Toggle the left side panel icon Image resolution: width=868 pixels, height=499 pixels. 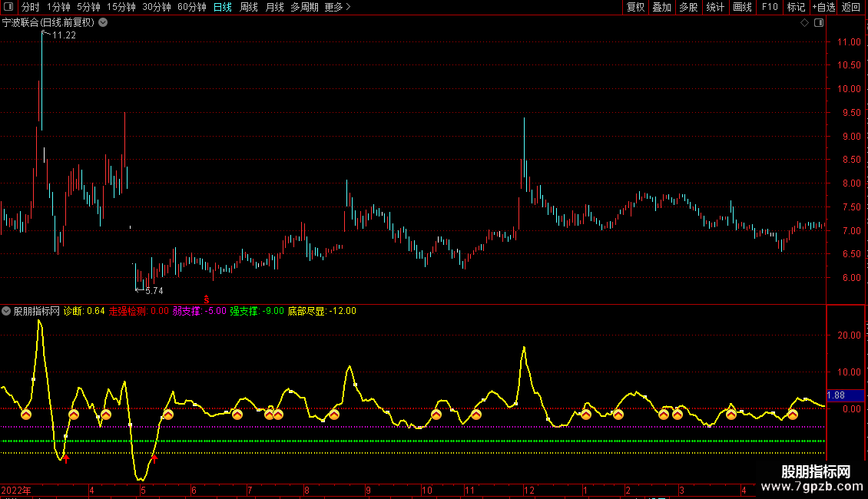8,7
